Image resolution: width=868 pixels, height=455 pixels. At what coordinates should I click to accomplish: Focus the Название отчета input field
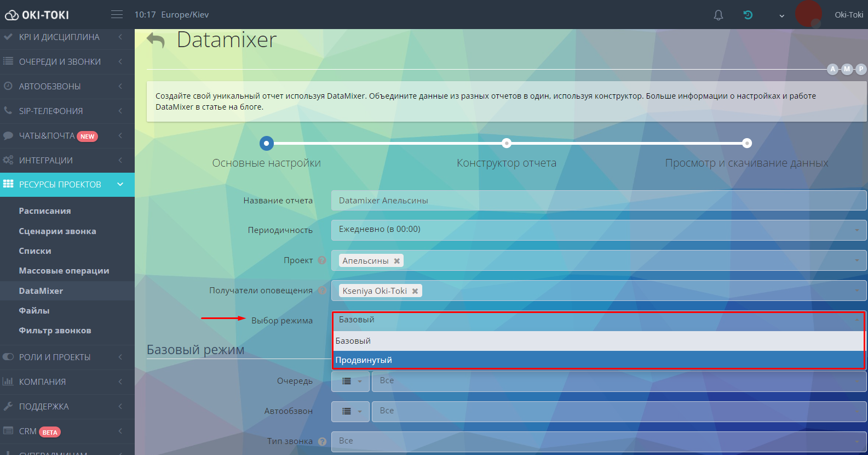click(x=599, y=201)
